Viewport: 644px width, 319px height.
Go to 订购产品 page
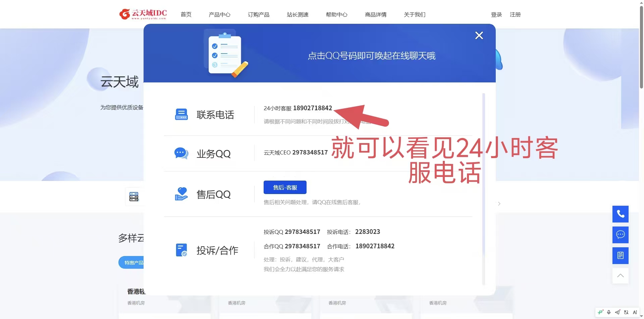[x=259, y=15]
